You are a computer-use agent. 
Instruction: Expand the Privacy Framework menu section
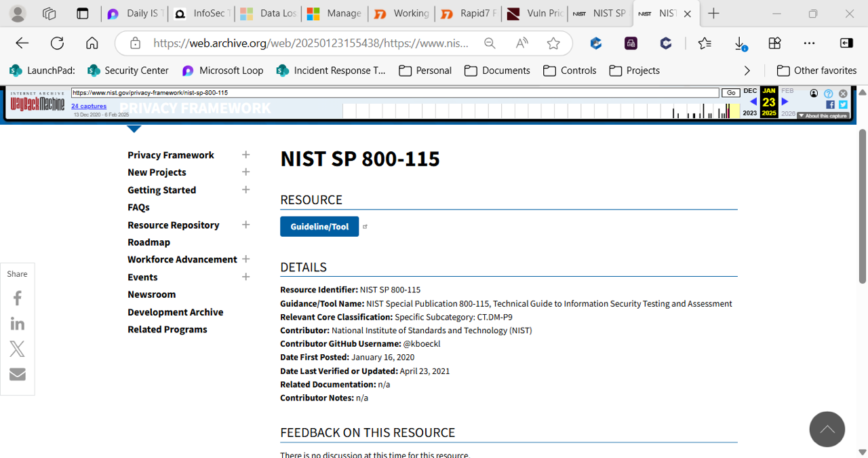(245, 155)
